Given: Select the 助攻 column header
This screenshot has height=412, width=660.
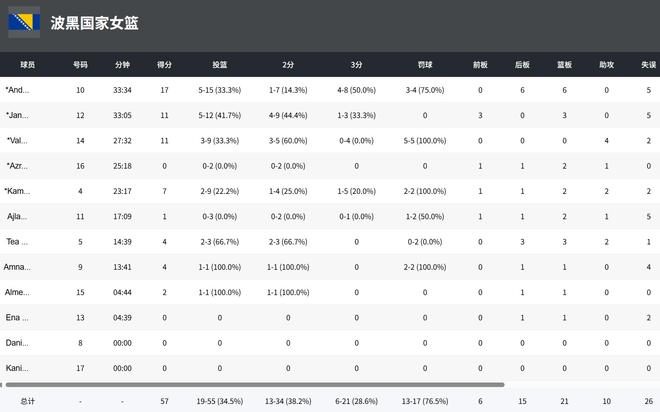Looking at the screenshot, I should (x=606, y=65).
